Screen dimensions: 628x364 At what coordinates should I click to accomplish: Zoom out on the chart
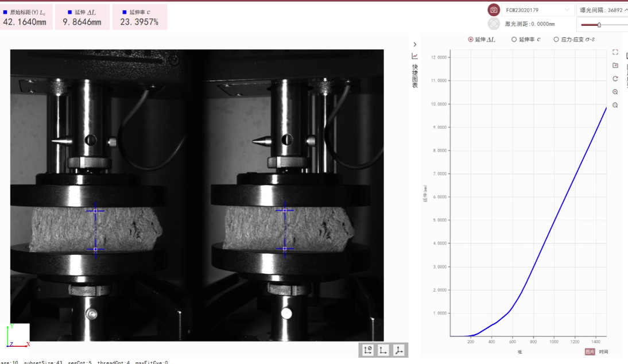[615, 105]
